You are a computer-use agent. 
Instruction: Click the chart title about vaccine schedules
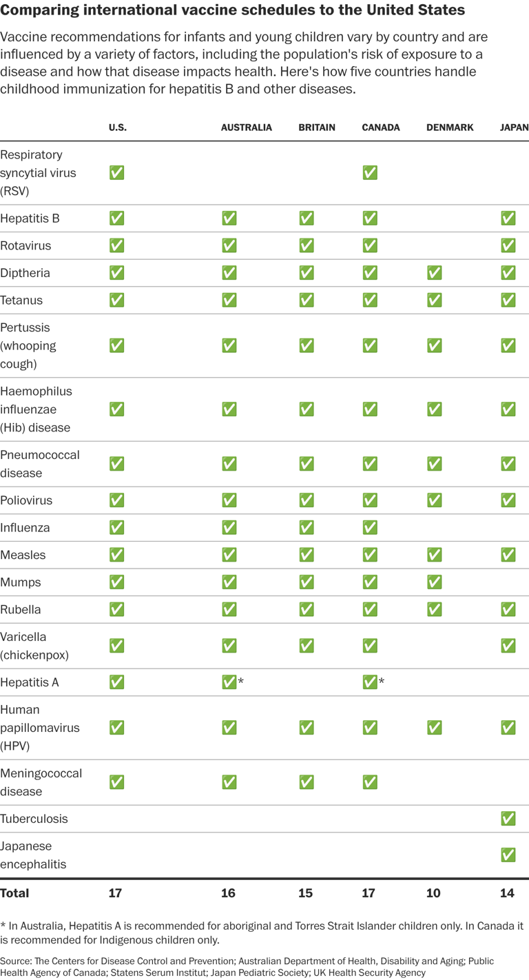point(232,10)
